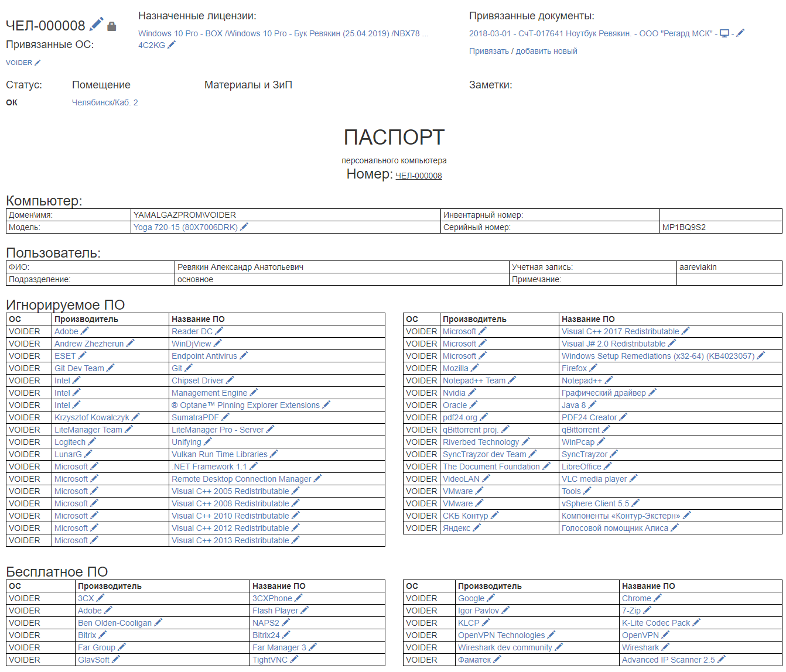Click the monitor icon in the linked document row
The image size is (786, 672).
725,33
